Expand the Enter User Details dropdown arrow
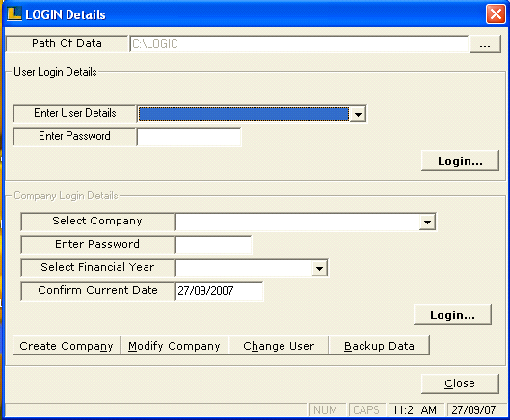Image resolution: width=510 pixels, height=420 pixels. 358,114
